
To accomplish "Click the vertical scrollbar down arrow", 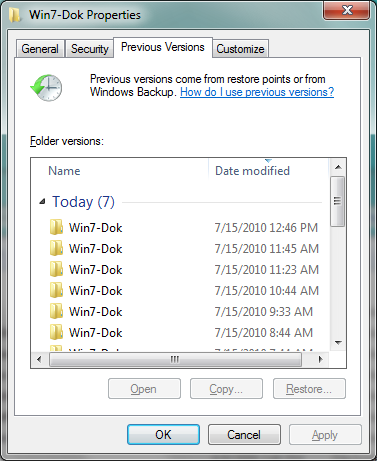I will tap(338, 343).
